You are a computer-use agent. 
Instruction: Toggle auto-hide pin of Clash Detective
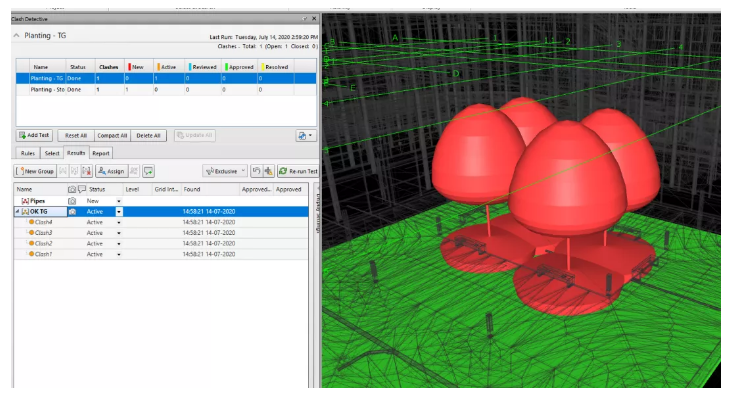(305, 19)
